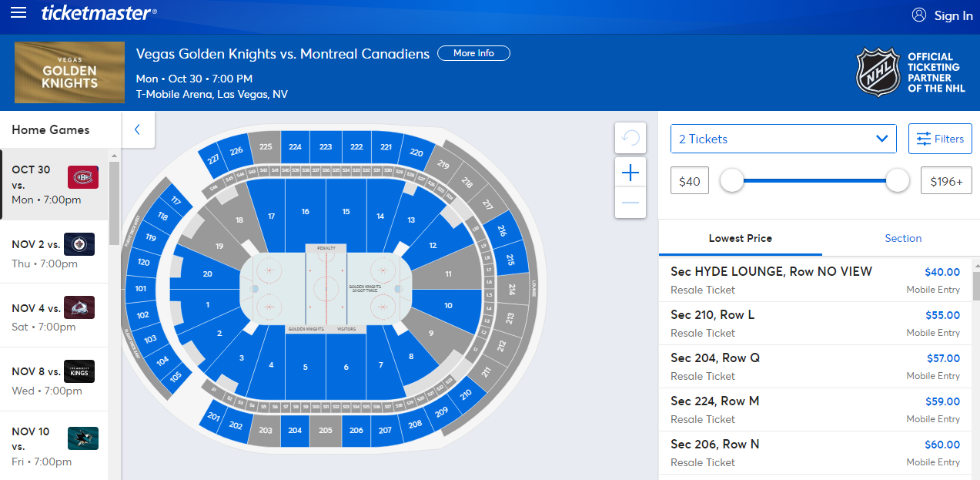Zoom in on the seat map
This screenshot has width=980, height=480.
pos(630,173)
